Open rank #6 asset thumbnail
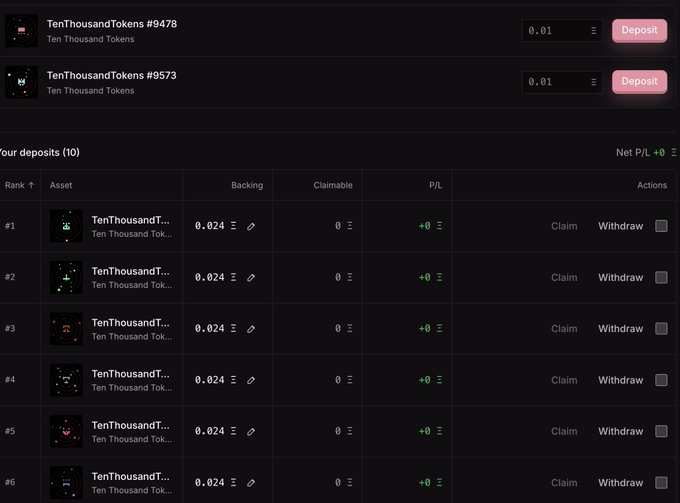680x503 pixels. (66, 483)
